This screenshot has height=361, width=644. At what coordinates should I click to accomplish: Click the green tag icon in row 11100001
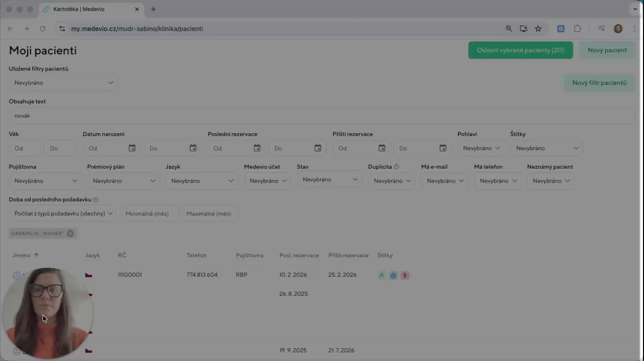pyautogui.click(x=382, y=275)
